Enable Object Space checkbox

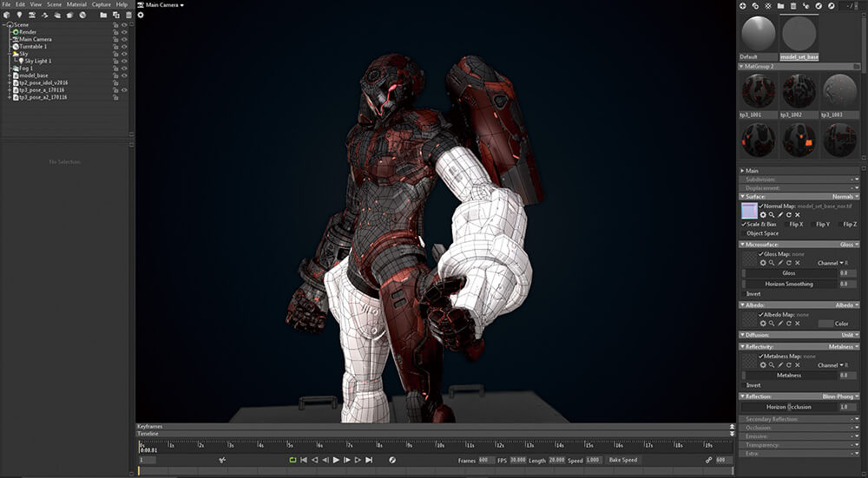click(744, 232)
